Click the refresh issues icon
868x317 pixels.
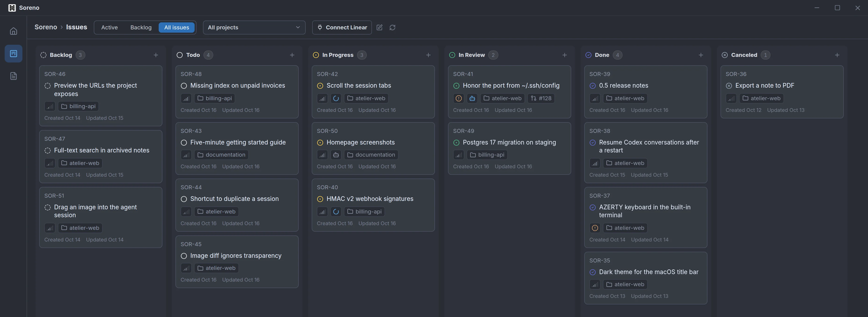pos(392,28)
